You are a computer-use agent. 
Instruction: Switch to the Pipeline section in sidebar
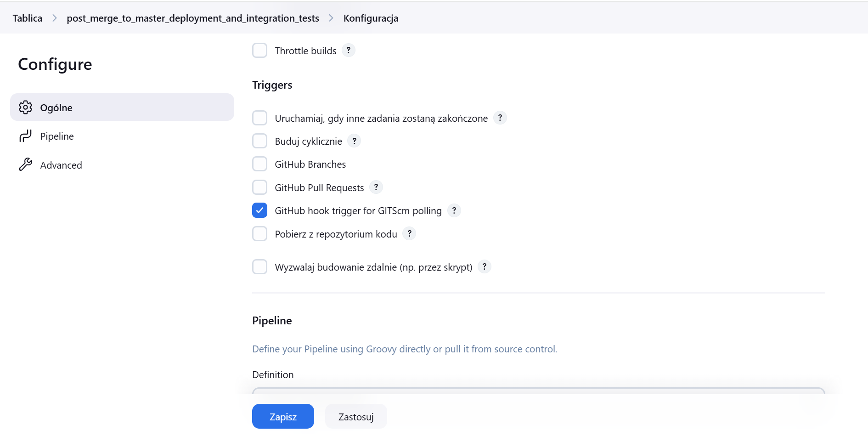coord(57,136)
